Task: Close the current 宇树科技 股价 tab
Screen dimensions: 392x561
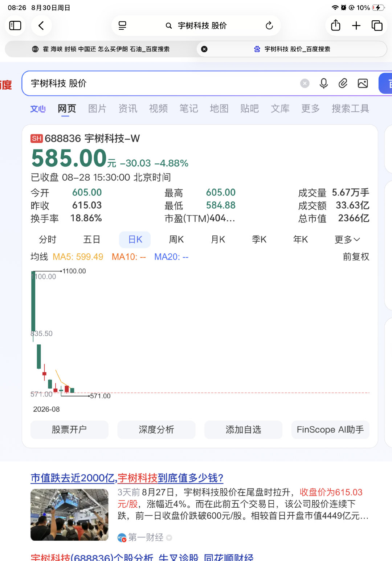Action: (x=204, y=49)
